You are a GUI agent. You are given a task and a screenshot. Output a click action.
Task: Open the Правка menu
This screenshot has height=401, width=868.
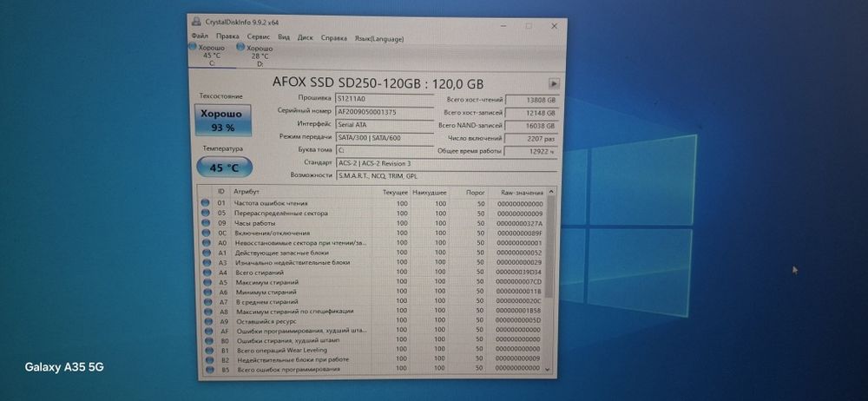coord(227,37)
